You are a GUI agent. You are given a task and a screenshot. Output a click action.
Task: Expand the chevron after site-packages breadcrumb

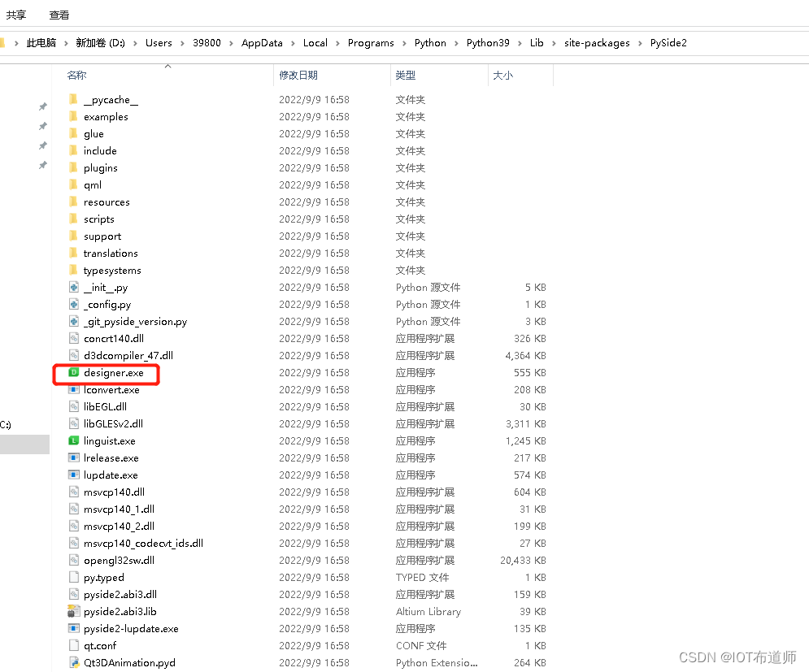[640, 43]
